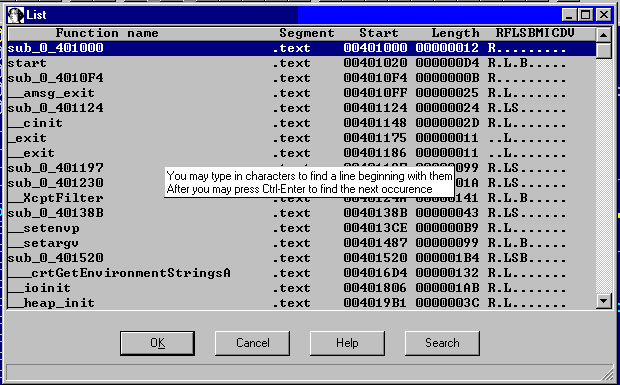Click the Length column header
The image size is (620, 385).
click(455, 33)
